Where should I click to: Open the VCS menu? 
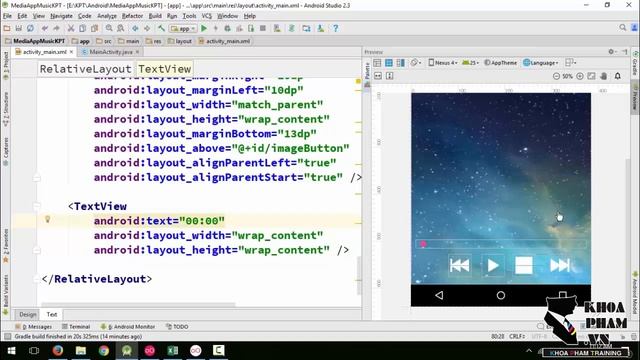(x=207, y=16)
